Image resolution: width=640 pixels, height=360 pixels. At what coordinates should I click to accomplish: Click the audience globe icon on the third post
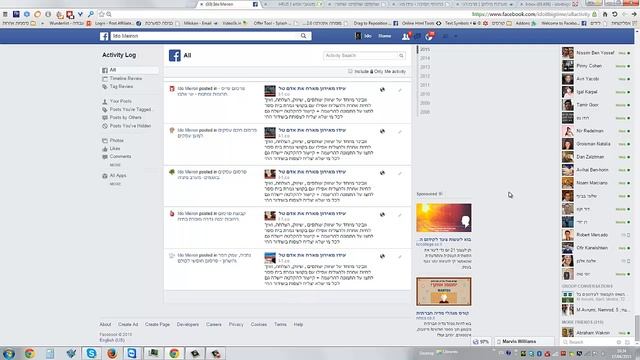(382, 173)
